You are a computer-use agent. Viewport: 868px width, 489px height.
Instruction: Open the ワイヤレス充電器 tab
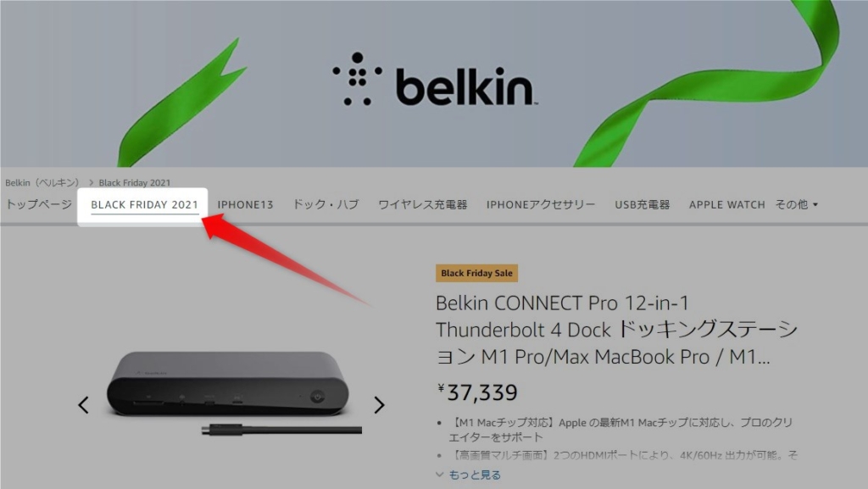pyautogui.click(x=423, y=205)
